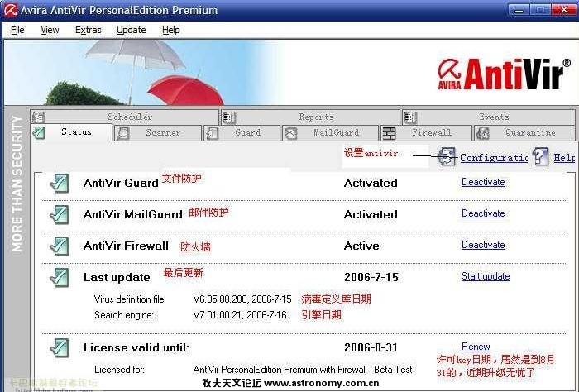579x392 pixels.
Task: Click the 'Activated' status of AntiVir MailGuard
Action: pyautogui.click(x=371, y=214)
